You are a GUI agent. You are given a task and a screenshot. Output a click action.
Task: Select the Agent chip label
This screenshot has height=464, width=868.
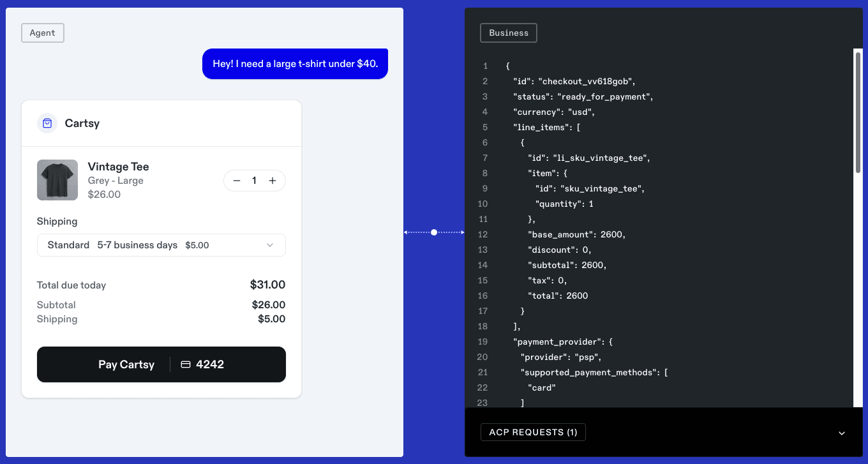point(42,33)
